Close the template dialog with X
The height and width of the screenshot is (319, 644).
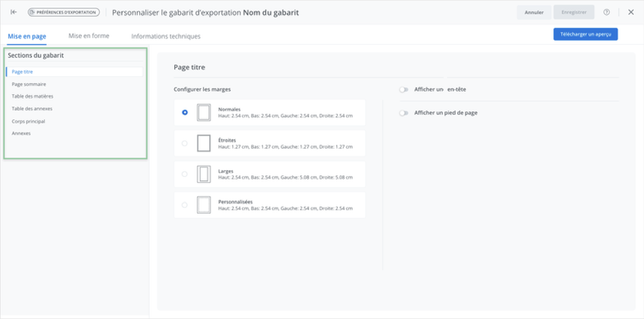pos(631,12)
